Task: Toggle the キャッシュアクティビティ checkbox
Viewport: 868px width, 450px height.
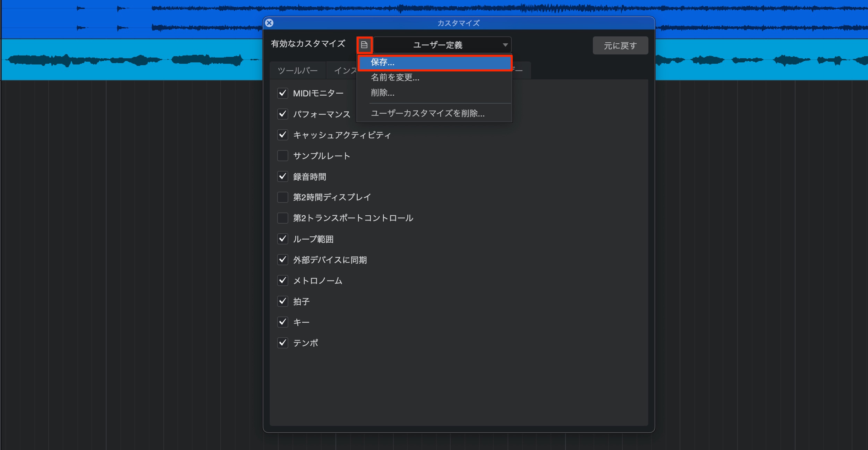Action: coord(283,135)
